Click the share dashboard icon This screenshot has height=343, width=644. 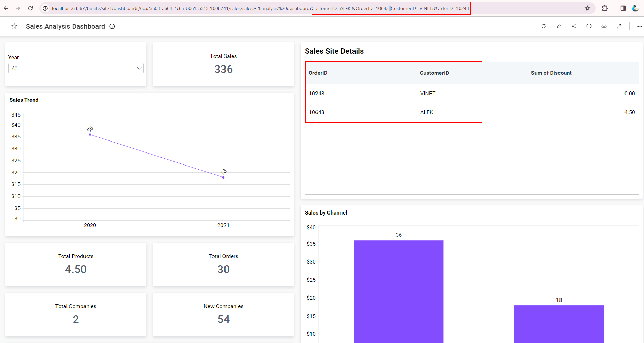click(x=574, y=26)
